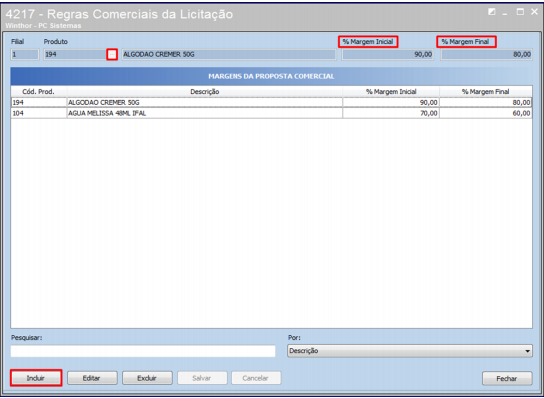Click the 90,00 cell in table row 194
The width and height of the screenshot is (544, 398).
tap(391, 102)
